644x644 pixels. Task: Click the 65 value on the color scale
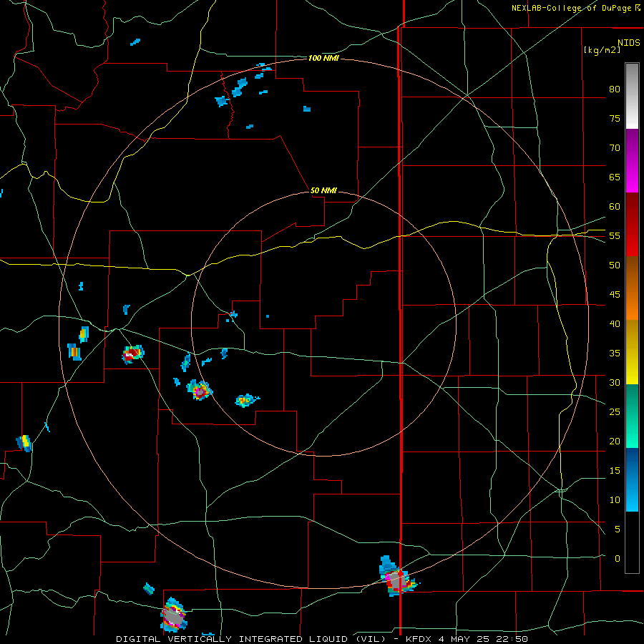point(615,177)
